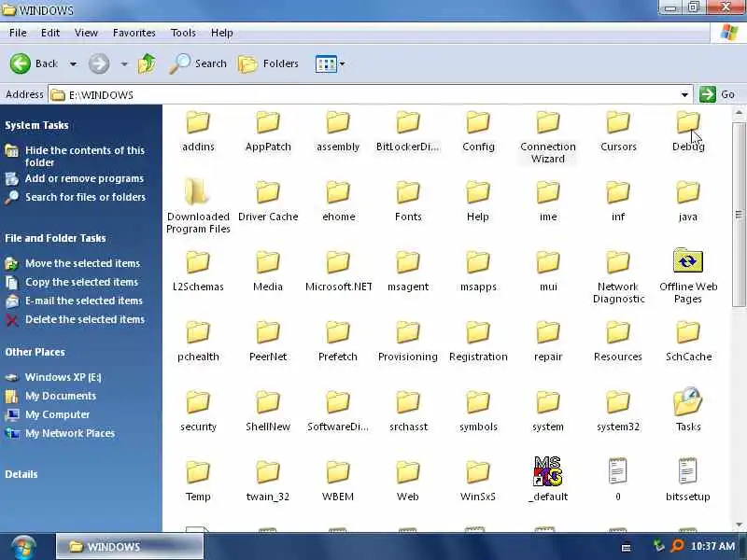Select the Temp folder icon
The height and width of the screenshot is (560, 747).
[198, 472]
